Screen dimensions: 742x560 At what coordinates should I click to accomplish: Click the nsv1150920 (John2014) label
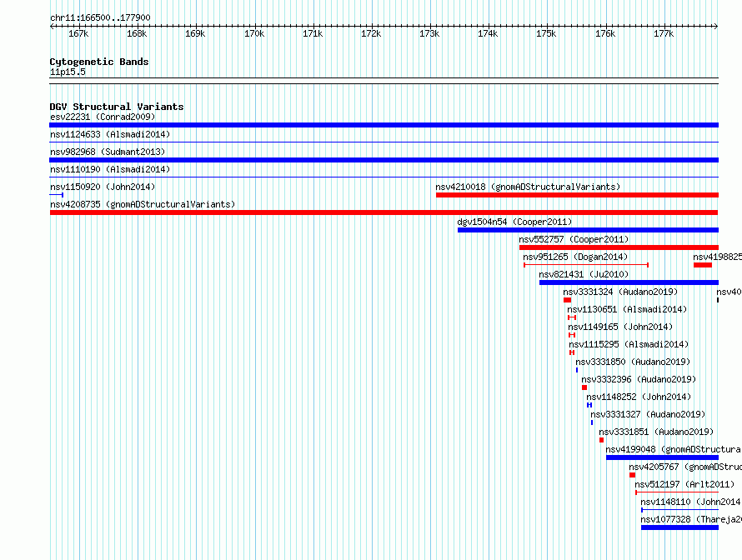click(103, 187)
